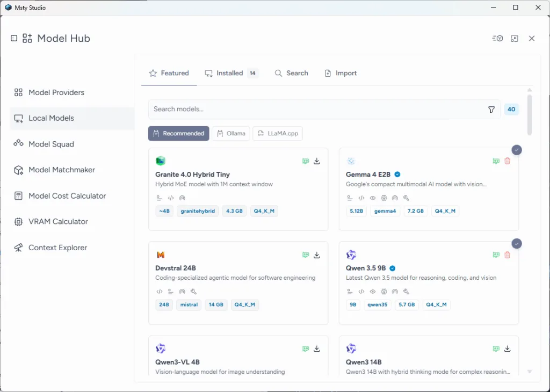The height and width of the screenshot is (392, 550).
Task: Toggle the Ollama filter chip
Action: 231,133
